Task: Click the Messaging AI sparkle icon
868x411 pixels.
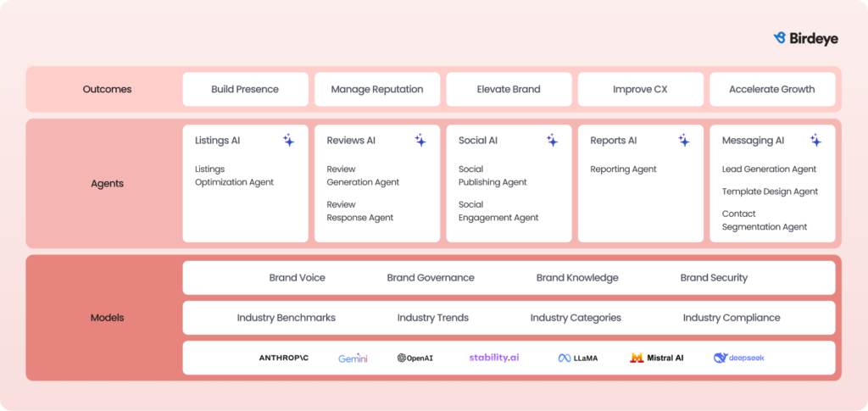Action: (815, 141)
